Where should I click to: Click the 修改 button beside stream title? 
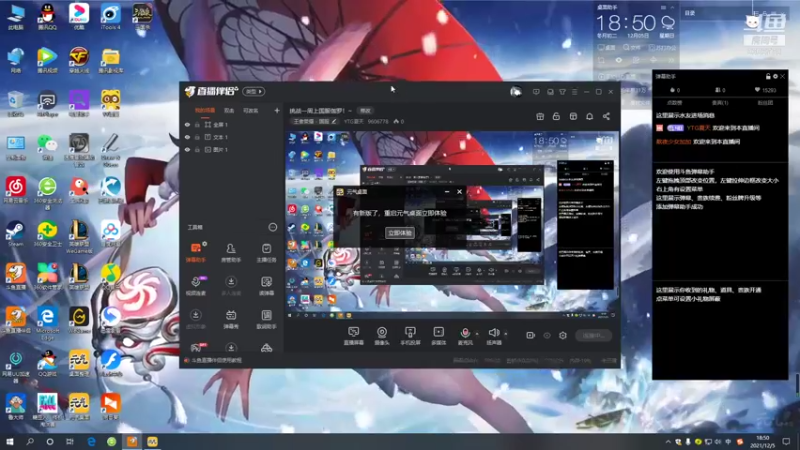click(365, 111)
